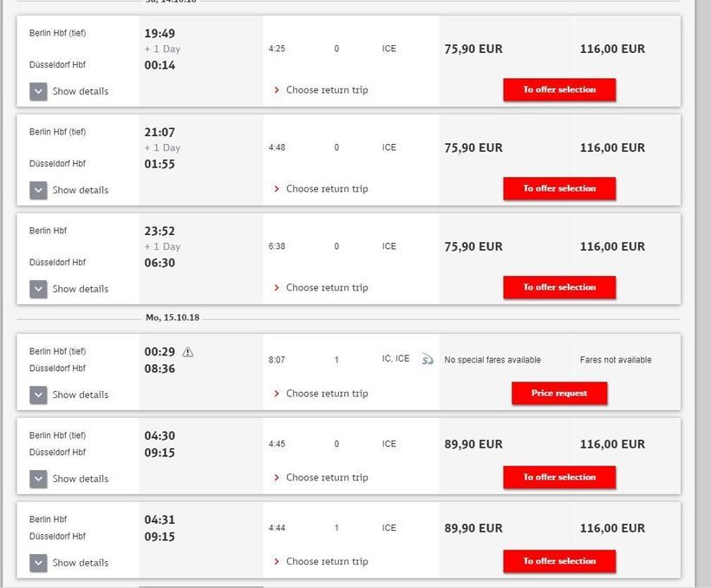Choose return trip for the 19:49 departure
711x588 pixels.
(x=326, y=90)
